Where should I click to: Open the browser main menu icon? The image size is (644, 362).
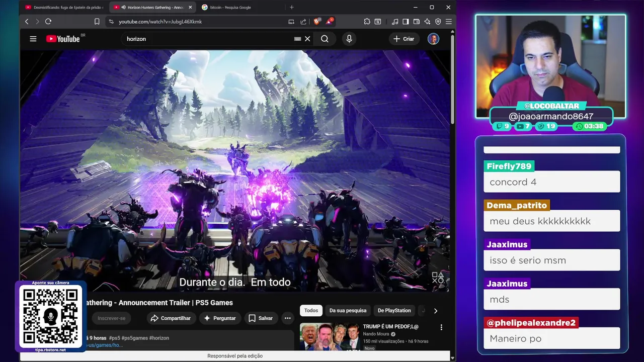tap(448, 22)
